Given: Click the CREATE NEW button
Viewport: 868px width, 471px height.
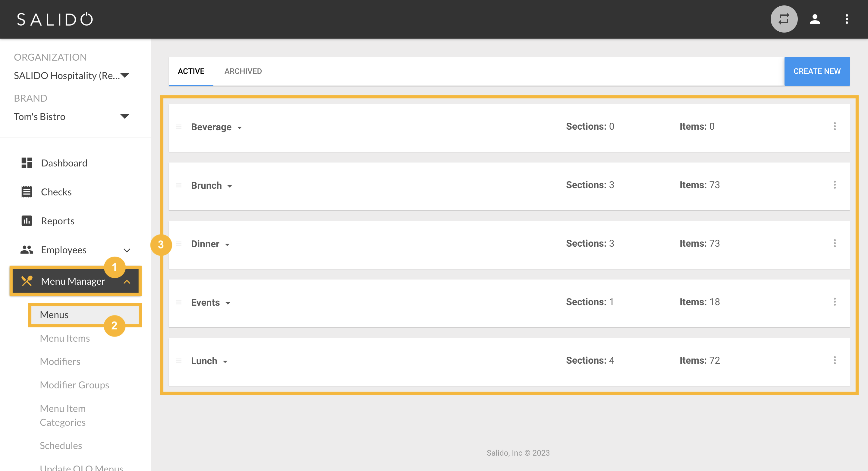Looking at the screenshot, I should tap(817, 71).
